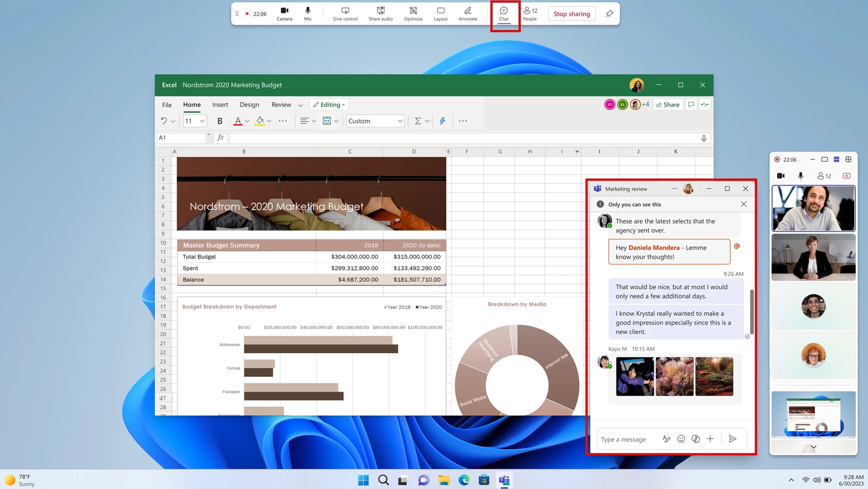Viewport: 868px width, 489px height.
Task: Send the chat message
Action: (733, 439)
